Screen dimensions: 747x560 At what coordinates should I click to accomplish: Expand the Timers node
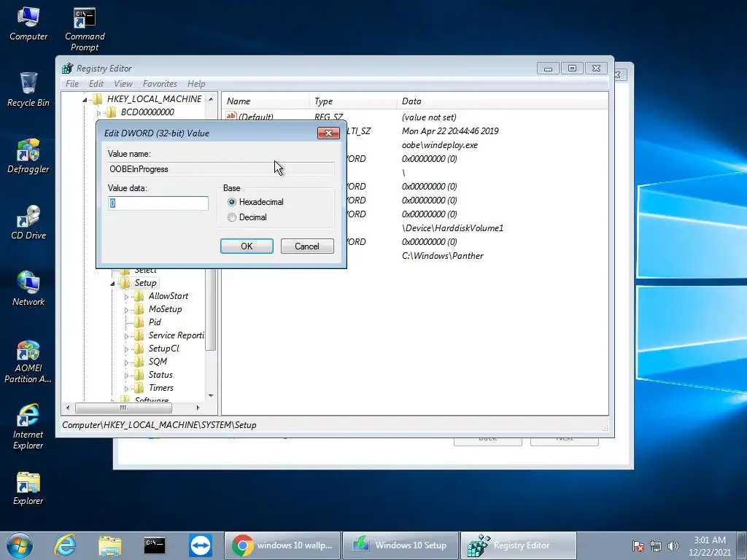point(126,389)
